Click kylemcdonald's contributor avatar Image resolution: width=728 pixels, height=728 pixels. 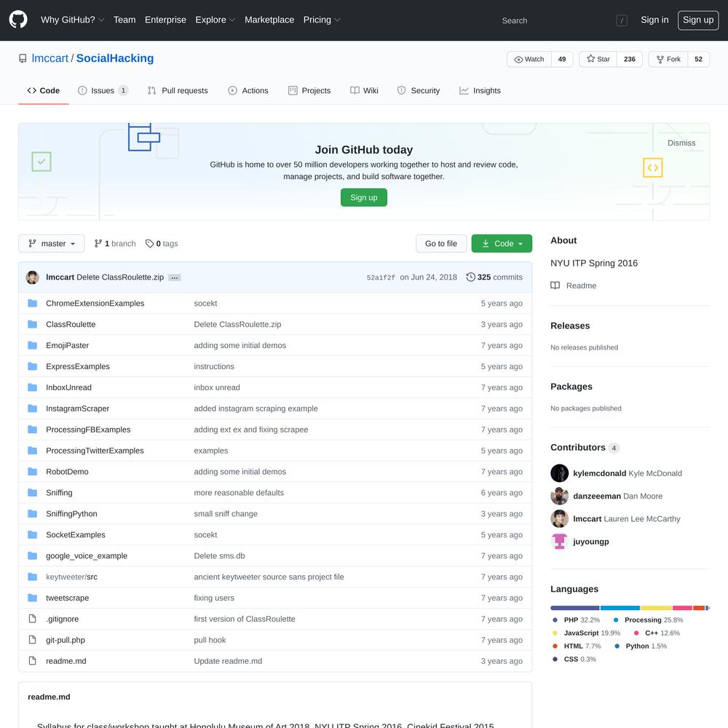point(559,473)
